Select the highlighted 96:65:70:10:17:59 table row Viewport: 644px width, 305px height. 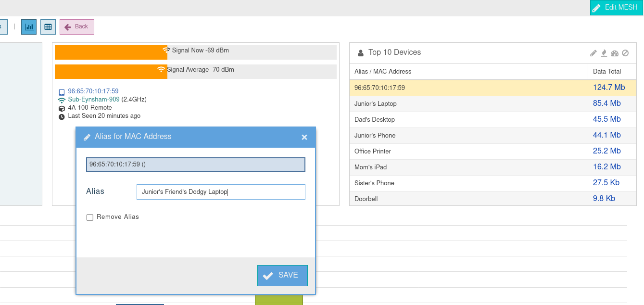(x=379, y=88)
